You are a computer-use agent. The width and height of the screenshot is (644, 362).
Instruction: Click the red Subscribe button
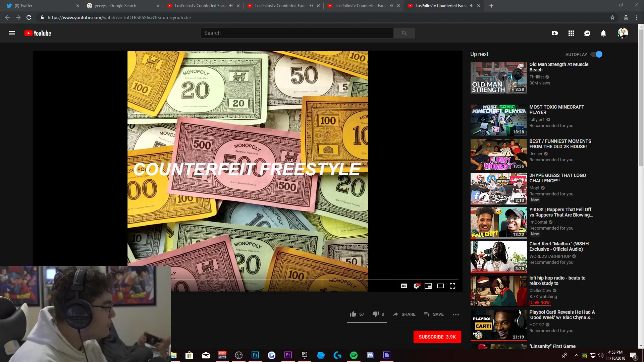click(x=437, y=337)
